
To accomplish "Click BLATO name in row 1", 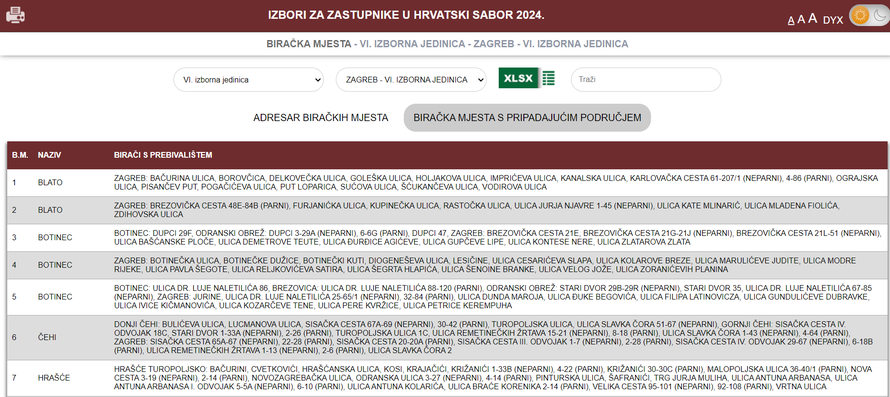I will coord(50,183).
